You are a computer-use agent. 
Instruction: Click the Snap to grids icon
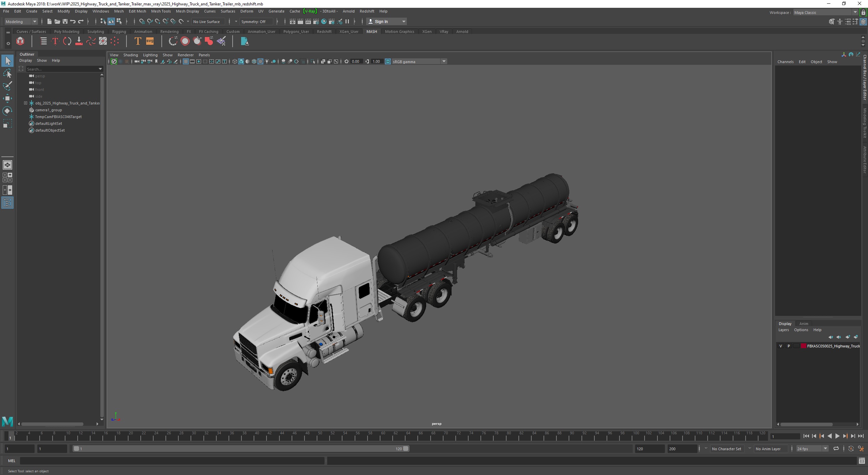click(142, 22)
